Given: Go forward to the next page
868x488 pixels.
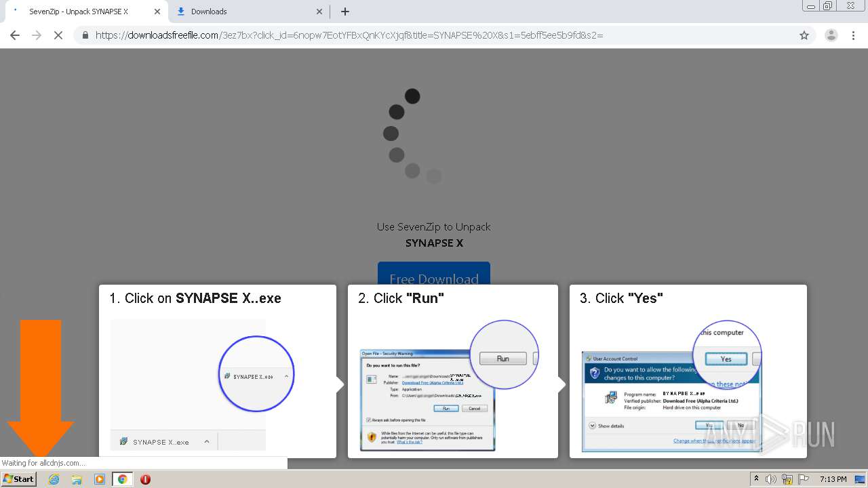Looking at the screenshot, I should tap(37, 35).
